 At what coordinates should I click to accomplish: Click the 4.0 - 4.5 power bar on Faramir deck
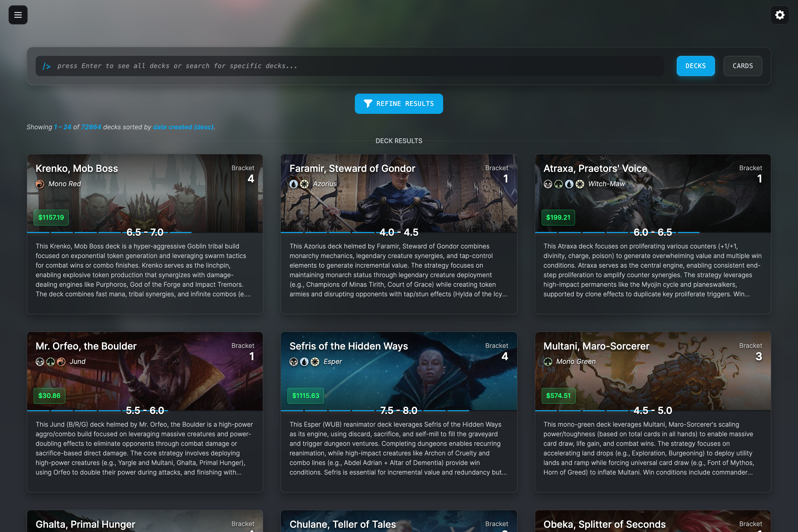[399, 232]
